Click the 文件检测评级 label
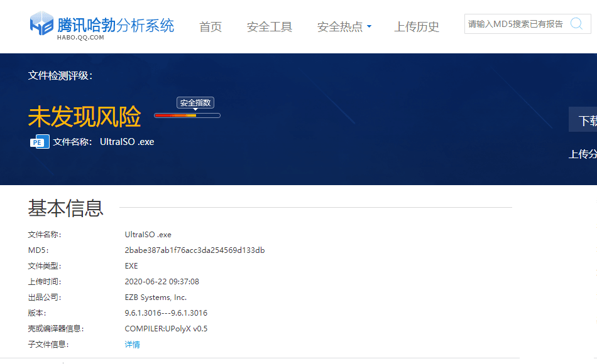The image size is (597, 364). [60, 76]
